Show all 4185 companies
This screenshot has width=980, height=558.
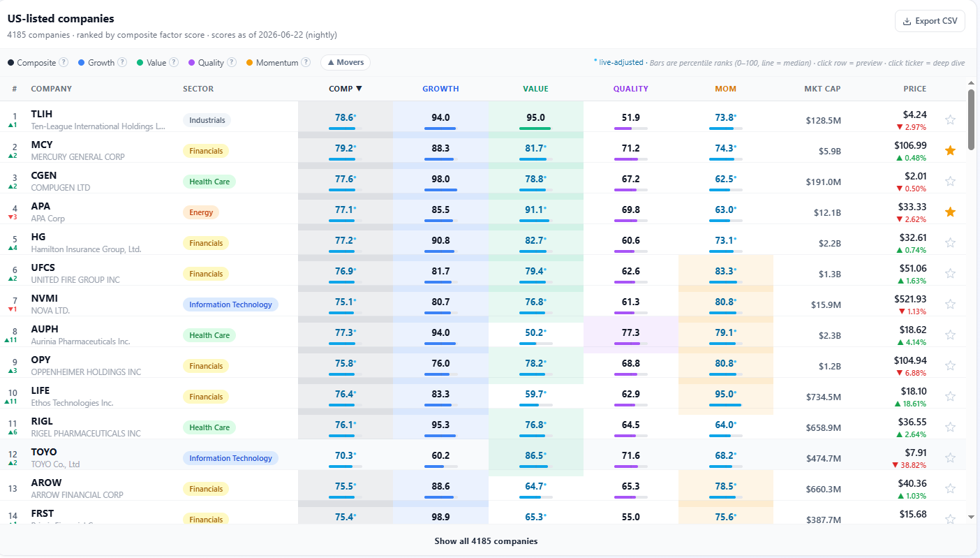point(486,541)
